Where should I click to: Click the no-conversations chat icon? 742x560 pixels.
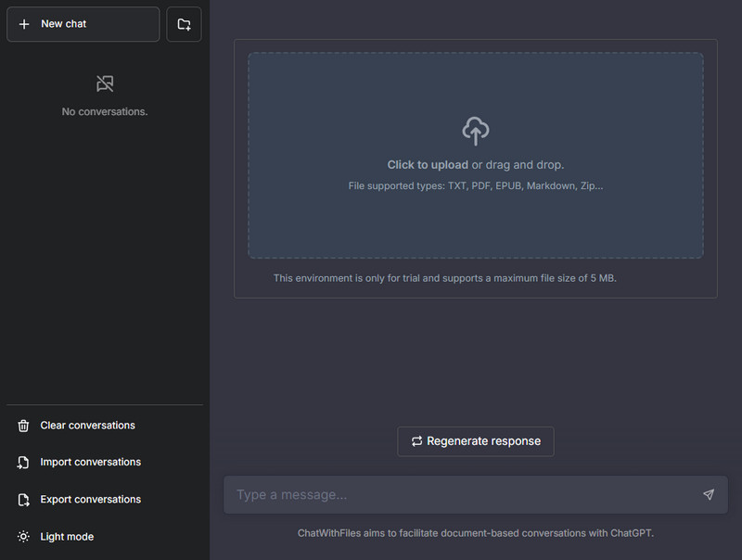tap(105, 83)
